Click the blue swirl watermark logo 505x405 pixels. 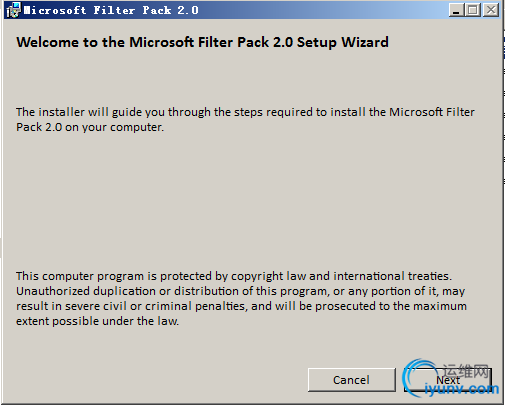click(x=417, y=378)
